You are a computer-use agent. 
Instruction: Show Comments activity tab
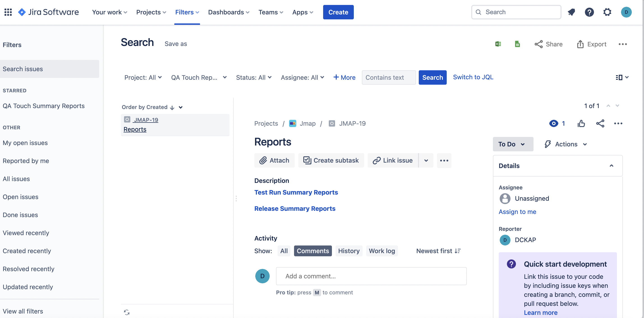(313, 251)
